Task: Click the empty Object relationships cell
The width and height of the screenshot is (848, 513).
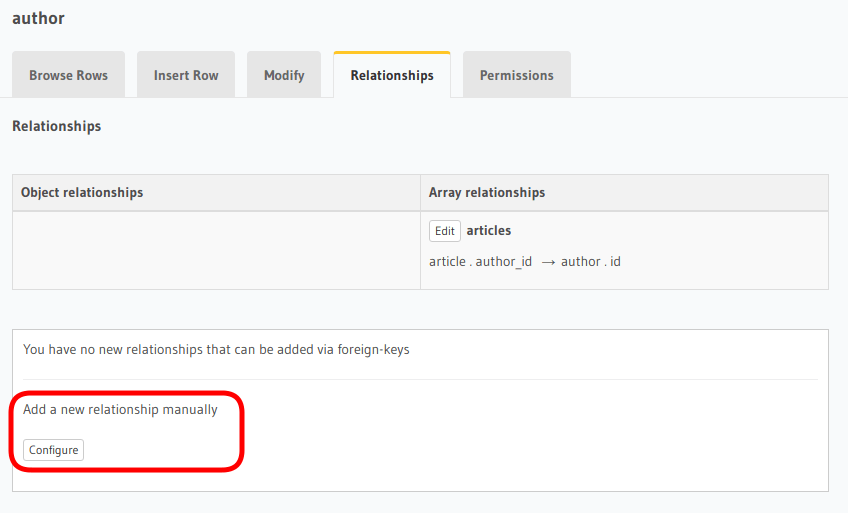Action: pyautogui.click(x=216, y=250)
